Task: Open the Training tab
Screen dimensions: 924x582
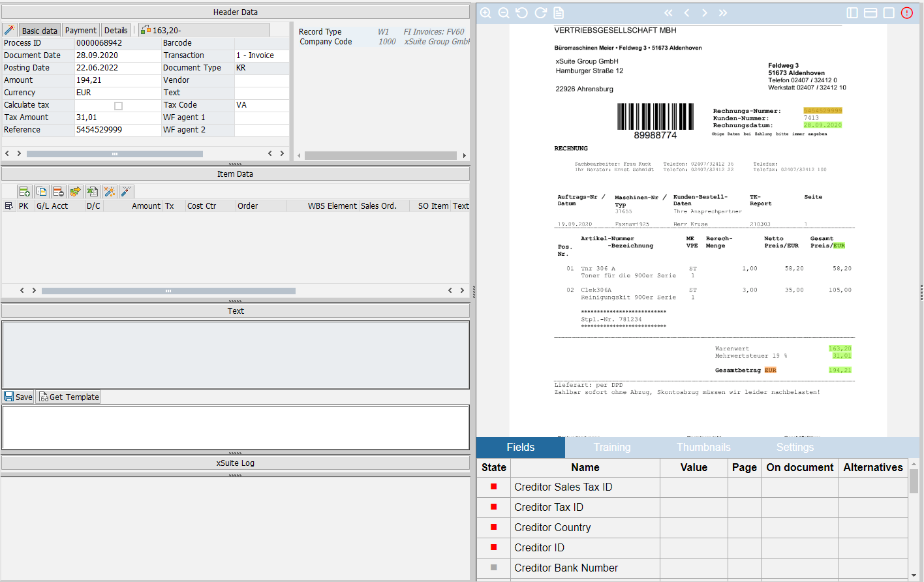Action: click(611, 447)
